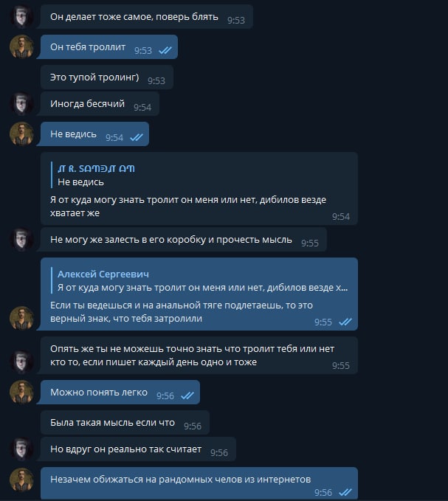Click avatar beside 'Он делает тоже самое' message
This screenshot has width=448, height=501.
21,16
